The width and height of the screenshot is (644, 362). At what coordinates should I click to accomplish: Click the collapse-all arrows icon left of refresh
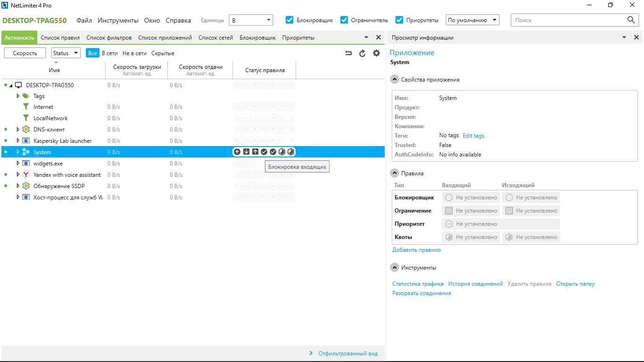348,53
